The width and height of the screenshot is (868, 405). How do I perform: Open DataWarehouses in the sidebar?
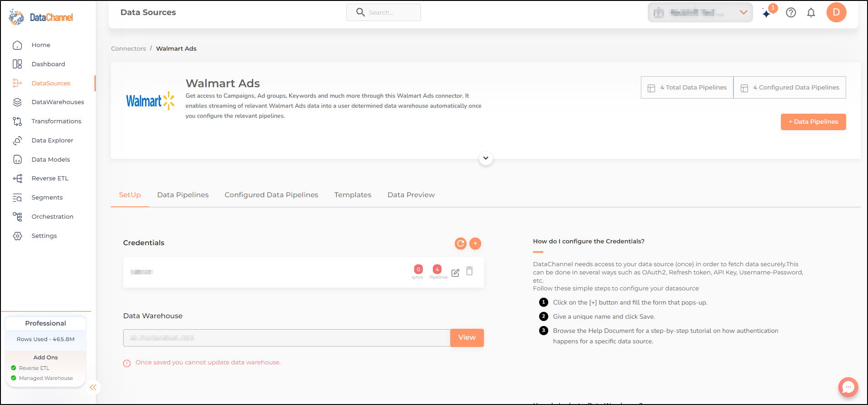[x=58, y=102]
